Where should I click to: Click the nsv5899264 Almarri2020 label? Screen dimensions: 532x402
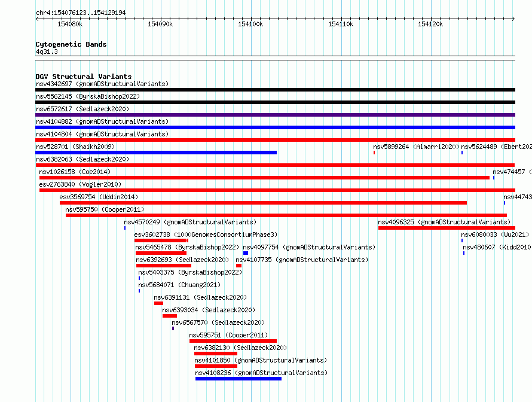pos(416,147)
